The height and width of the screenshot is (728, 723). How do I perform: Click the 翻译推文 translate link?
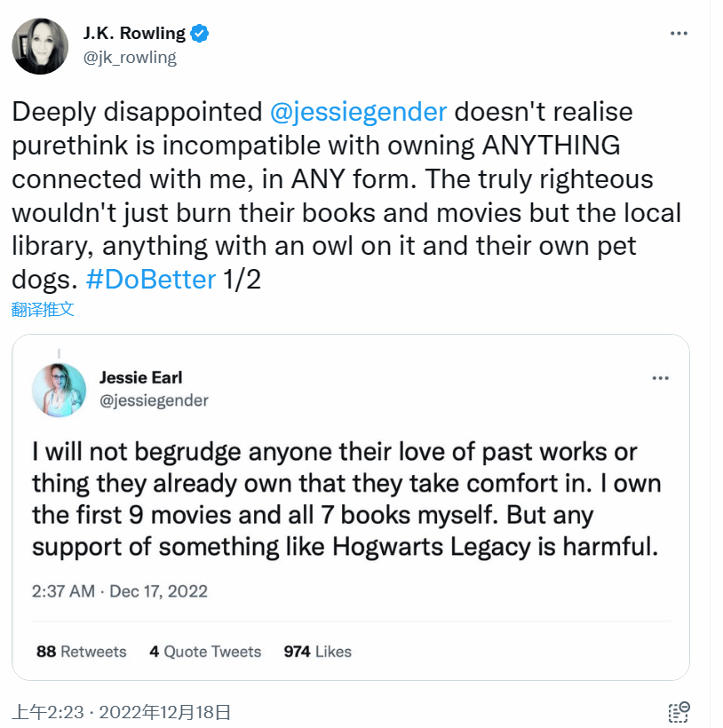click(43, 309)
